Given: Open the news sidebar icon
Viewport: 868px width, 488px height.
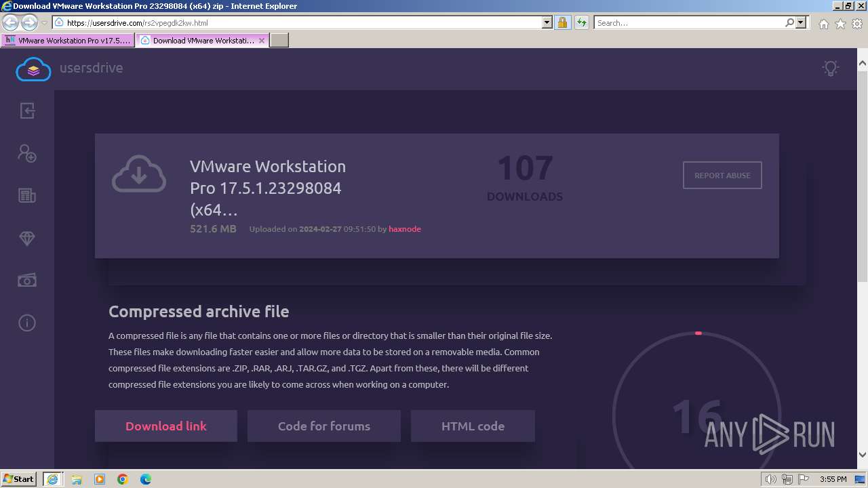Looking at the screenshot, I should (x=27, y=196).
